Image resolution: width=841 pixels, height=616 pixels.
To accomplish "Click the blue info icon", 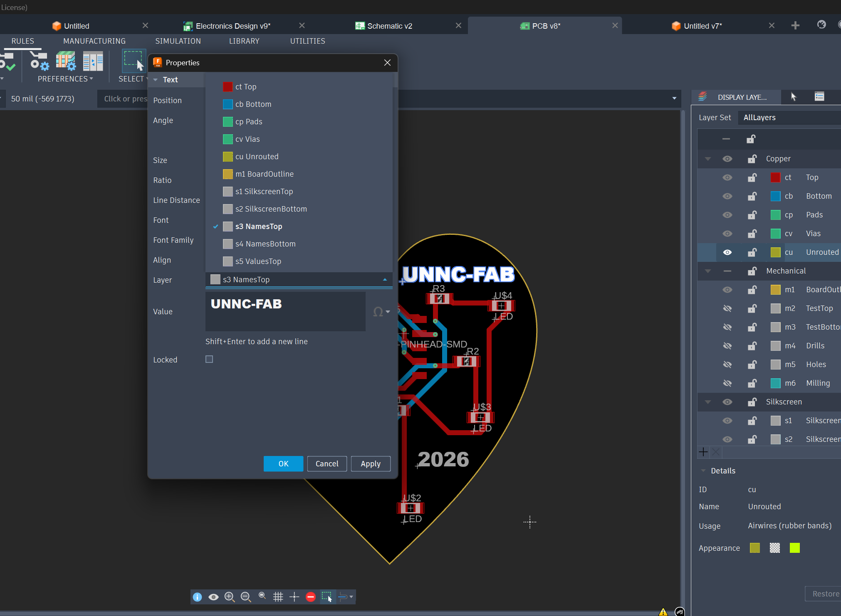I will tap(197, 597).
